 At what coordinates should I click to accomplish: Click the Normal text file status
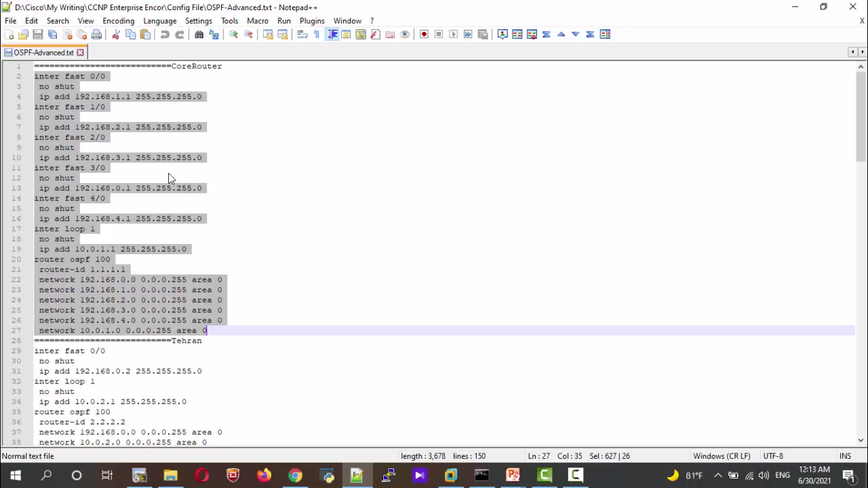point(28,456)
